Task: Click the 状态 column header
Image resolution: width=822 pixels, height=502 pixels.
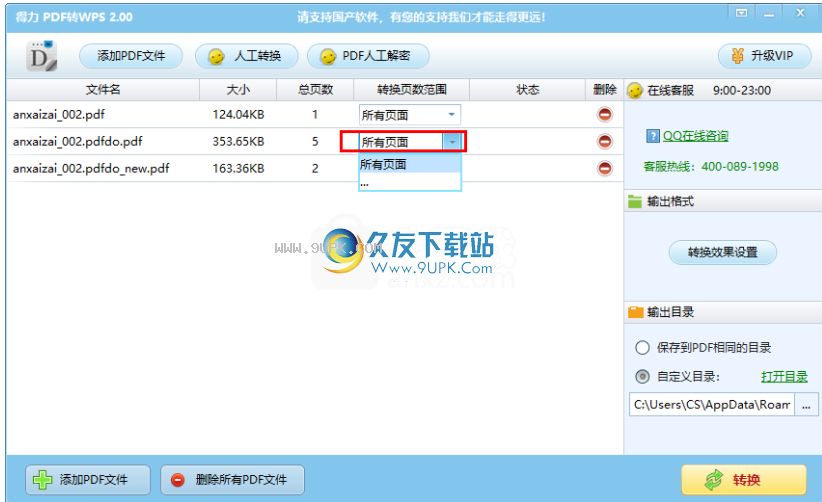Action: point(527,90)
